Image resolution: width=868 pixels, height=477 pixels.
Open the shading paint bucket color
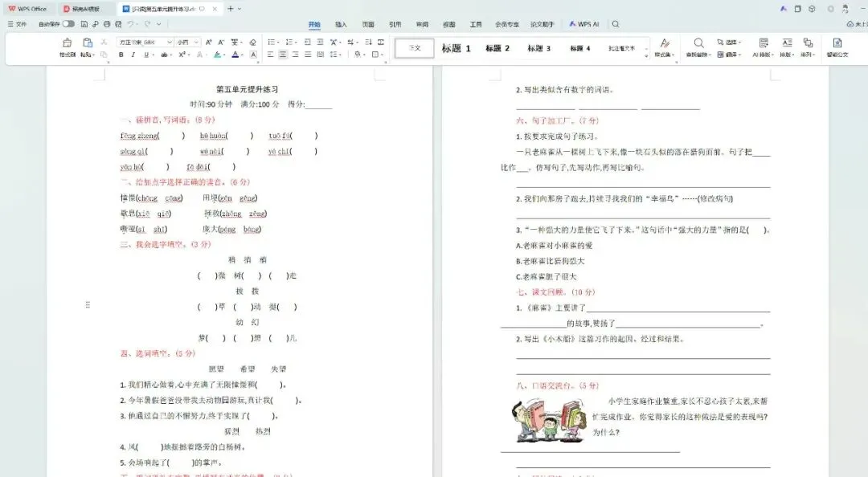coord(358,55)
